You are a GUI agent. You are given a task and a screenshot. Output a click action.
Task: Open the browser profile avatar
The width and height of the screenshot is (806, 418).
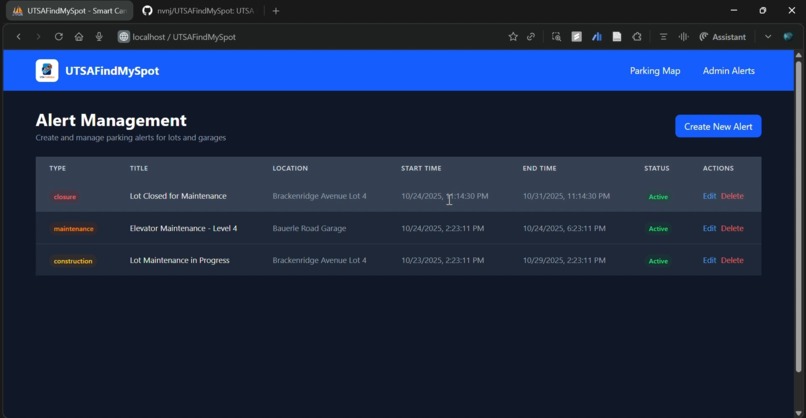pyautogui.click(x=788, y=37)
